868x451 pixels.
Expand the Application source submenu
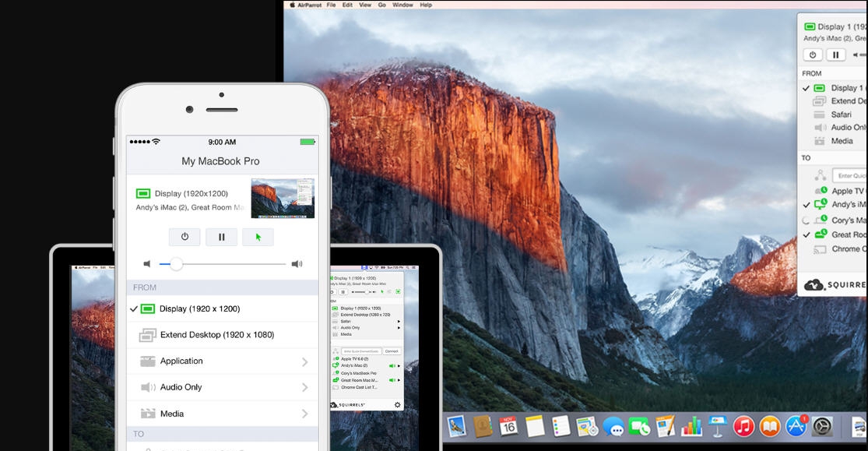(x=304, y=360)
